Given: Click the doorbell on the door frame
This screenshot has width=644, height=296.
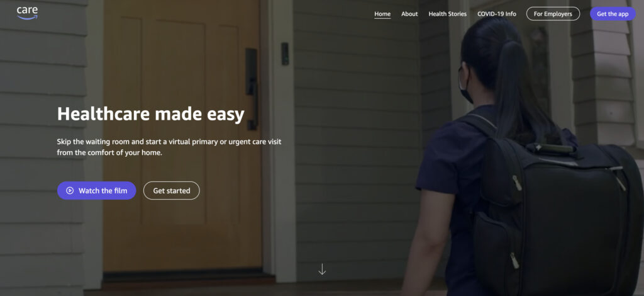Looking at the screenshot, I should [x=285, y=54].
